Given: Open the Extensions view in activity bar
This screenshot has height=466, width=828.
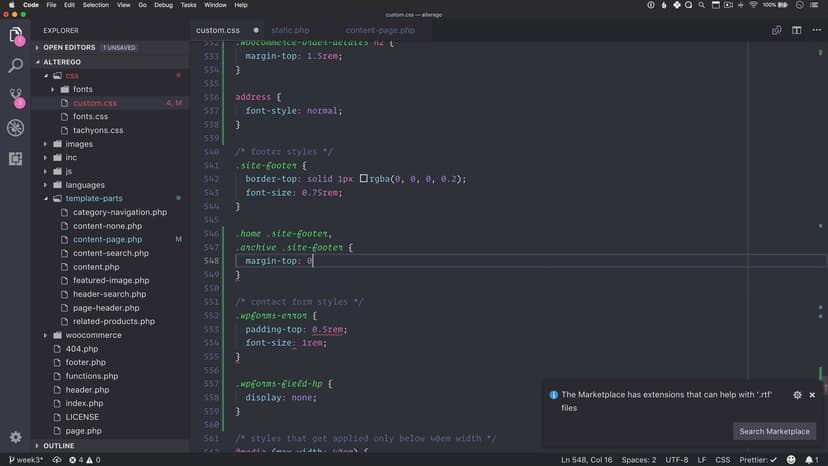Looking at the screenshot, I should pos(15,159).
